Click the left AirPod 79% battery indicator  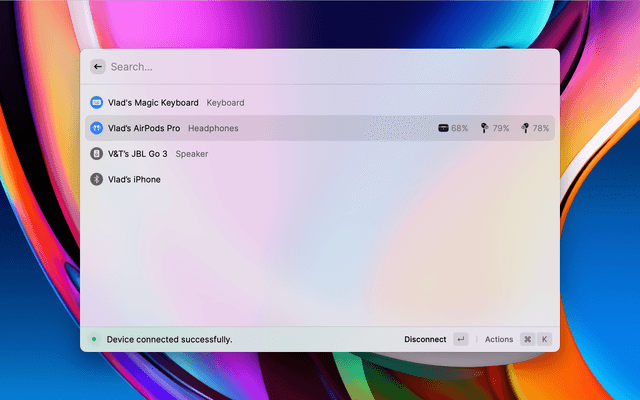point(494,128)
